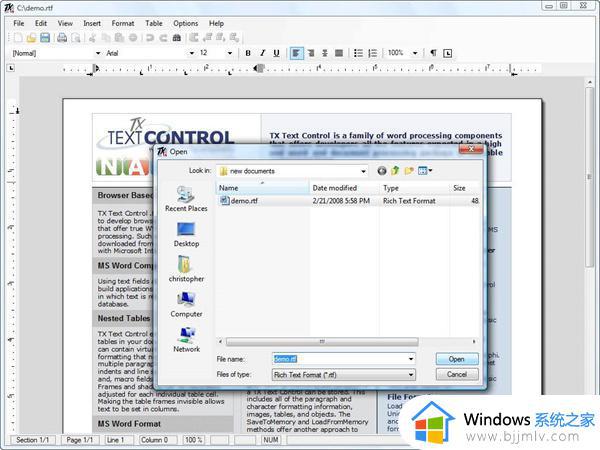Select the demo.rtf file in the list
This screenshot has height=450, width=600.
point(239,201)
